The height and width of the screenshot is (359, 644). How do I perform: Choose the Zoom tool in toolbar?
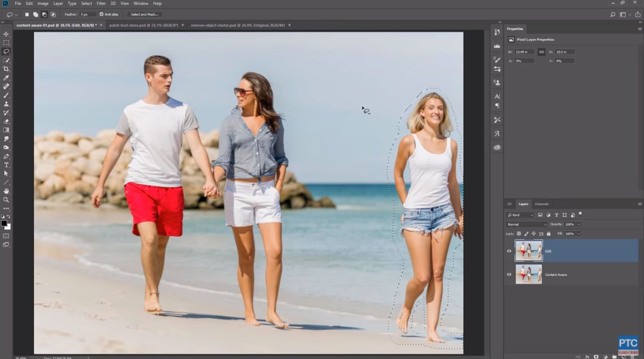[x=6, y=200]
